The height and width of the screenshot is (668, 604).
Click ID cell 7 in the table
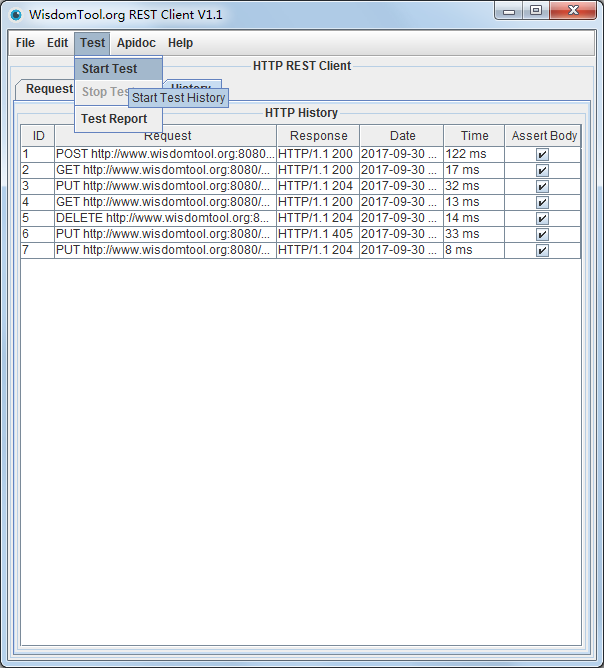pos(38,250)
